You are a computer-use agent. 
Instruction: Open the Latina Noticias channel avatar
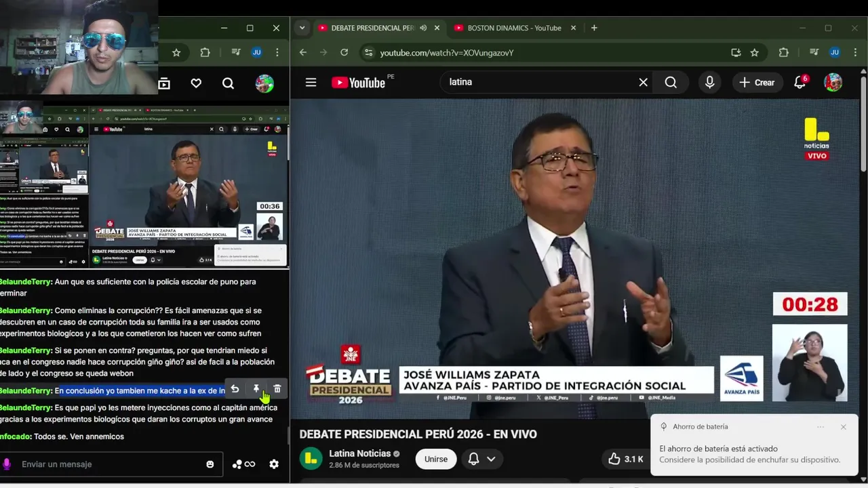pos(311,459)
